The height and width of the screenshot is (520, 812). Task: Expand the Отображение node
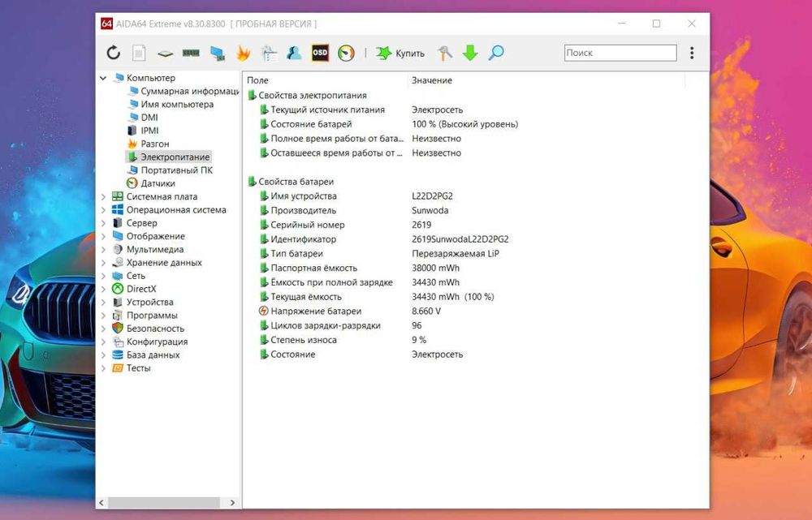click(x=103, y=236)
